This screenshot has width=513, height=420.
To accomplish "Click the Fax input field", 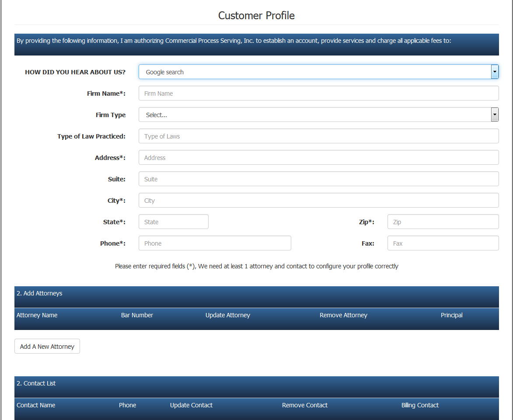I will (x=443, y=243).
